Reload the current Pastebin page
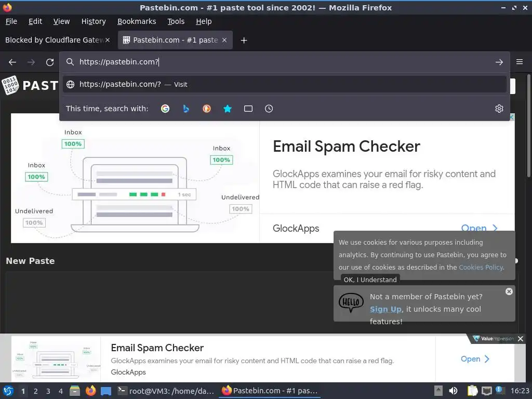The width and height of the screenshot is (532, 399). point(50,62)
